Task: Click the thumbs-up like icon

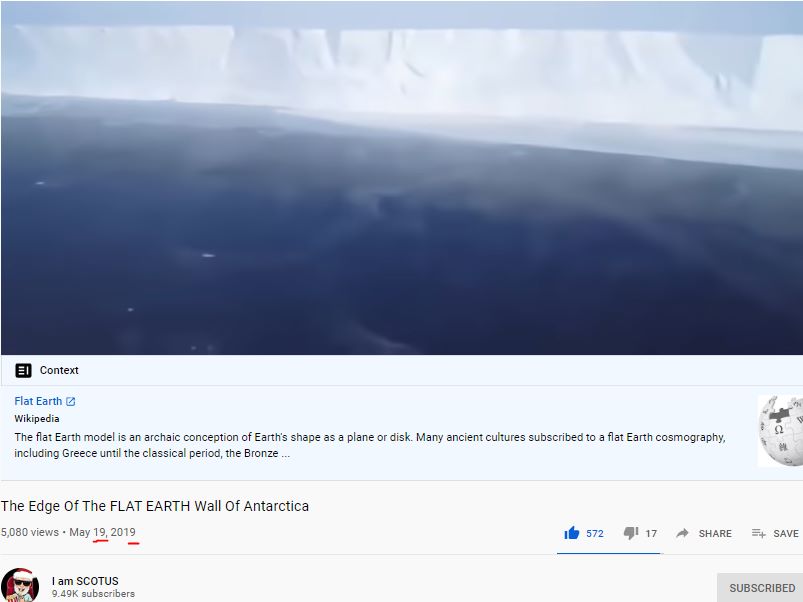Action: pos(571,533)
